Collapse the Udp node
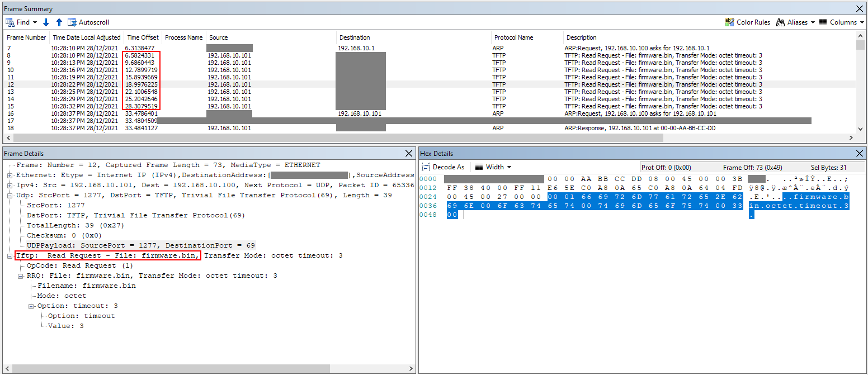Screen dimensions: 868x375 click(10, 196)
